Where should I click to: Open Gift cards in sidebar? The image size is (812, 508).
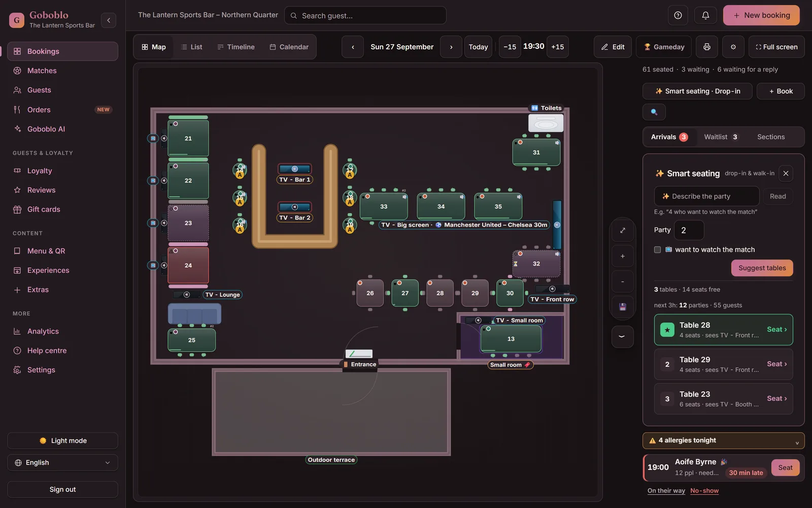coord(62,209)
